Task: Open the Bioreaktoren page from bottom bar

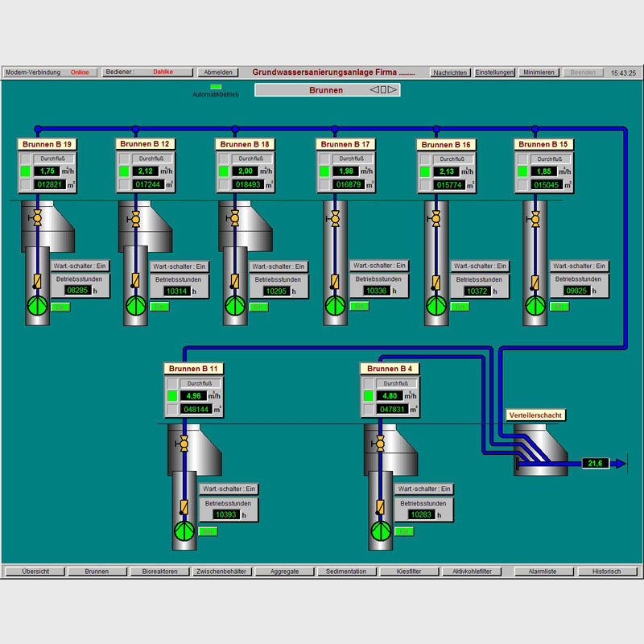Action: [159, 572]
